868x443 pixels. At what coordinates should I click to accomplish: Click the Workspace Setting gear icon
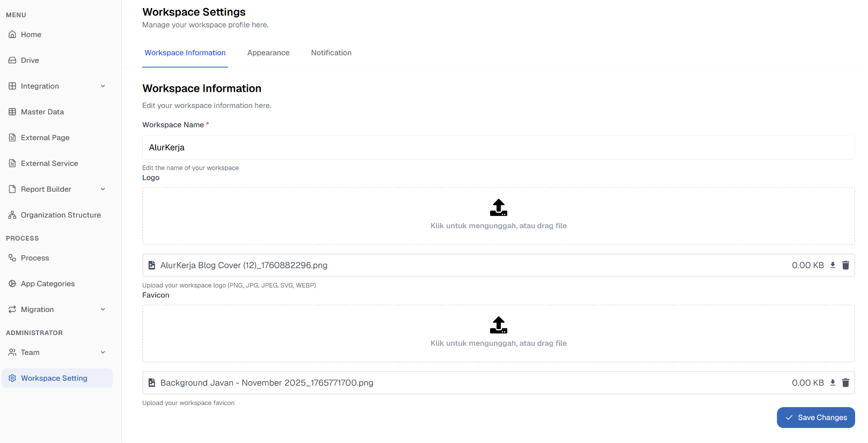tap(12, 378)
